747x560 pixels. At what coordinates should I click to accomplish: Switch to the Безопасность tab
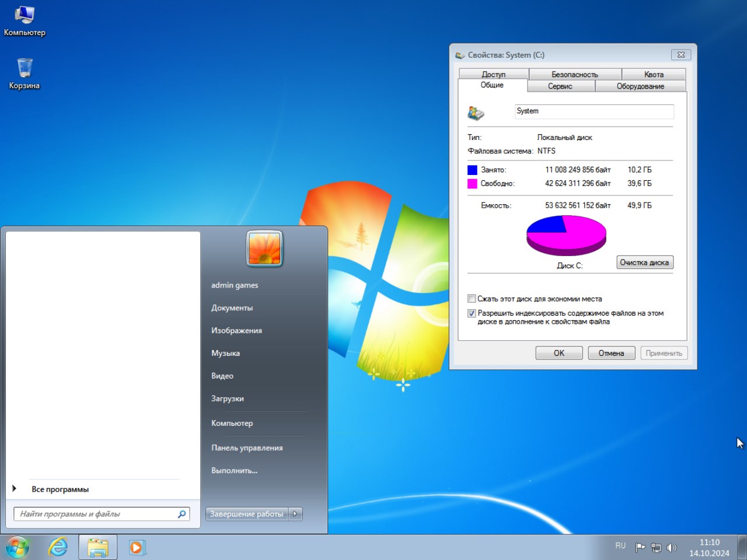coord(575,74)
